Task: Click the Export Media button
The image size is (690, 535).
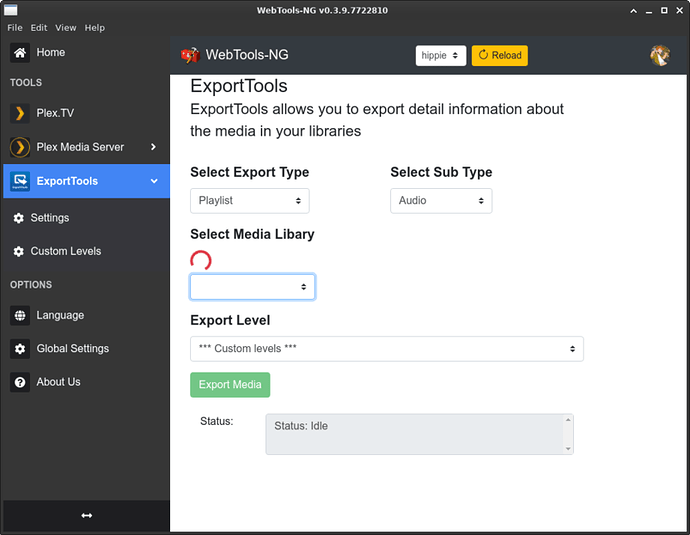Action: (230, 385)
